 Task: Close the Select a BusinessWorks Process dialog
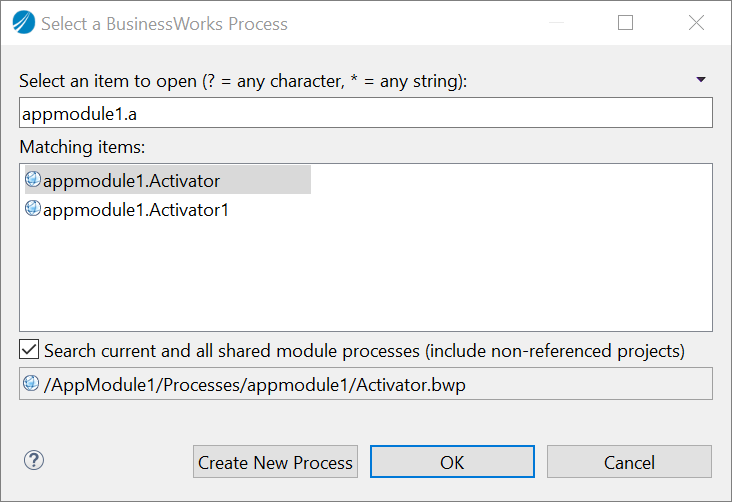697,23
